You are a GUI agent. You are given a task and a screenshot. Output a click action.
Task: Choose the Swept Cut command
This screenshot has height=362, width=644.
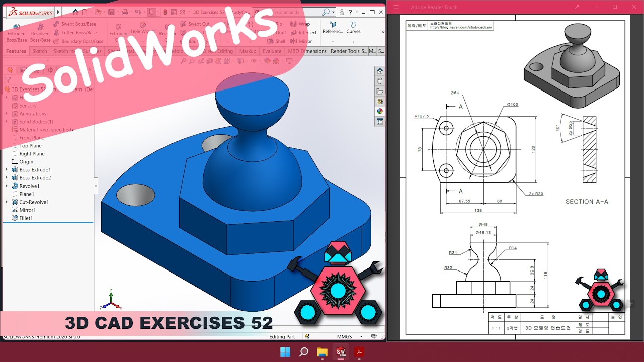[195, 24]
